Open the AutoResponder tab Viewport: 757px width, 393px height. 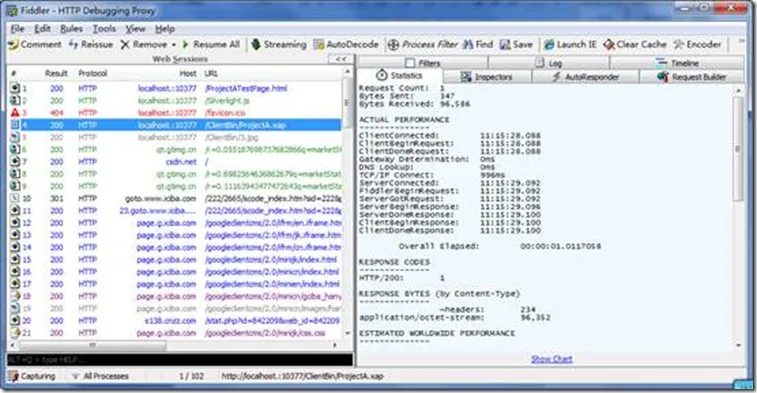pyautogui.click(x=586, y=77)
